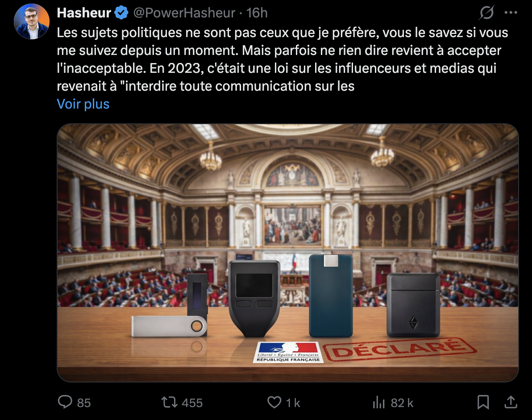Viewport: 532px width, 420px height.
Task: Click the 82 k views count
Action: point(402,403)
